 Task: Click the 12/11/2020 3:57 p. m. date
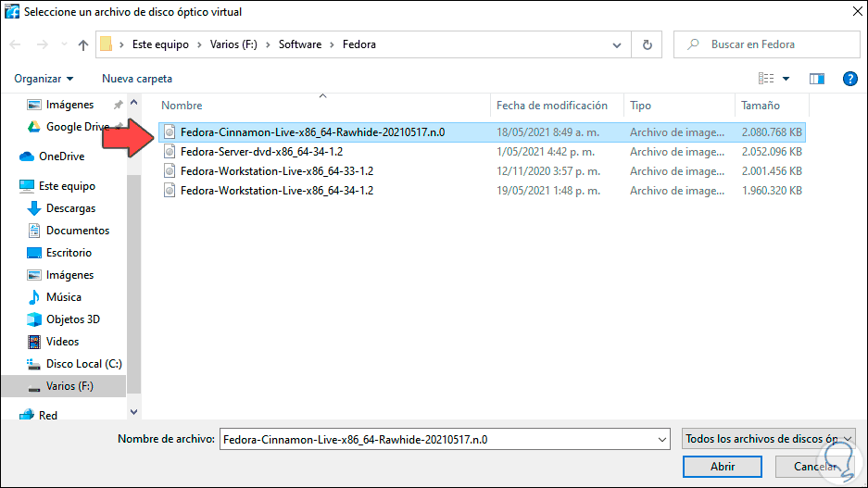[548, 171]
